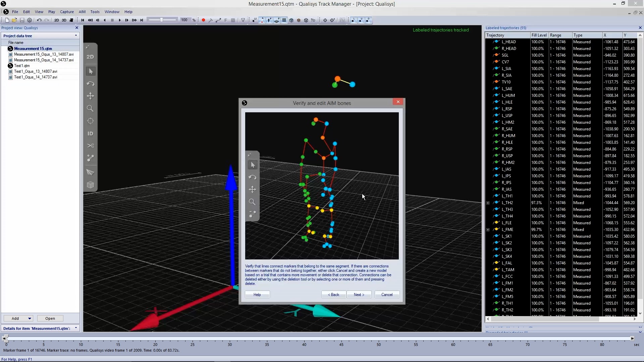
Task: Open the project folder icon in toolbar
Action: coord(14,20)
